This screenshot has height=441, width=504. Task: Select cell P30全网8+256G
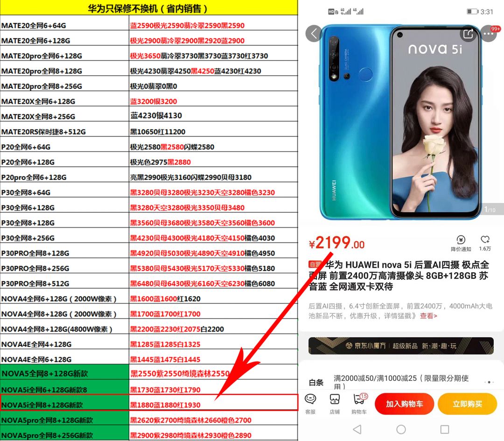tap(64, 235)
